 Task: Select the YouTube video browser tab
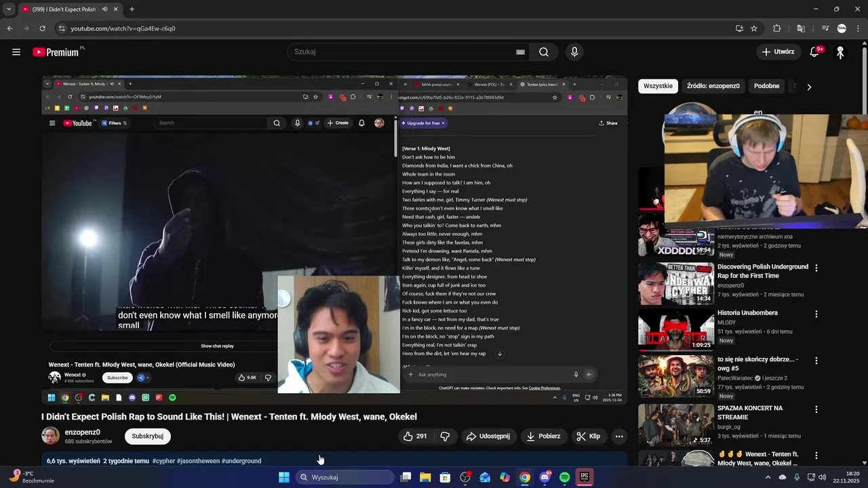tap(70, 9)
